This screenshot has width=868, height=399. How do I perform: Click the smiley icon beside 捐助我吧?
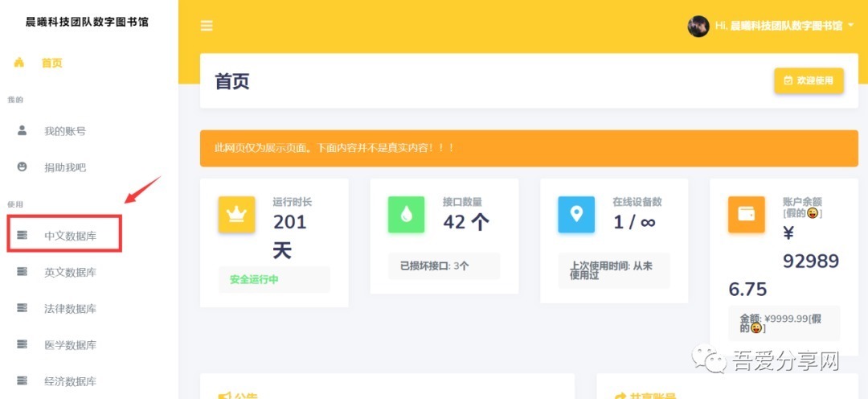point(23,167)
